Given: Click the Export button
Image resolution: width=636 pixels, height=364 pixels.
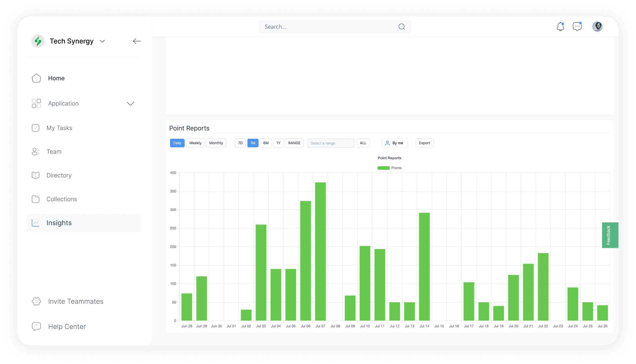Looking at the screenshot, I should [x=424, y=143].
